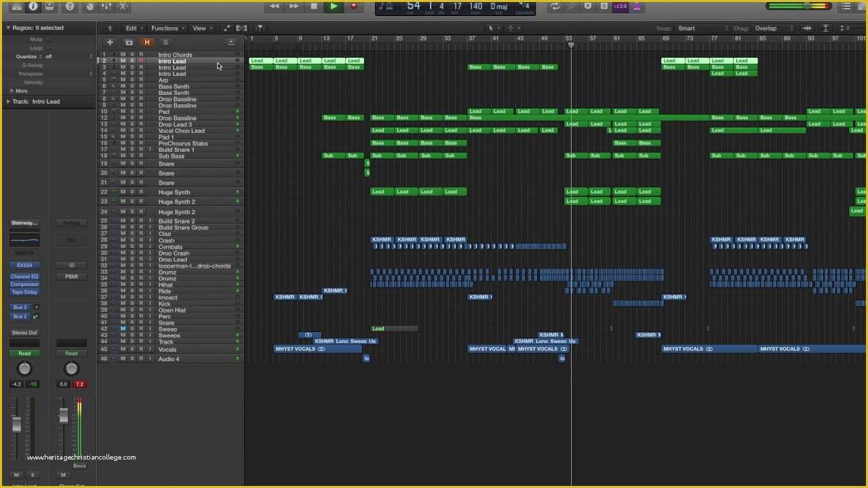
Task: Click the PShift plugin on Stereo Out
Action: pos(71,277)
